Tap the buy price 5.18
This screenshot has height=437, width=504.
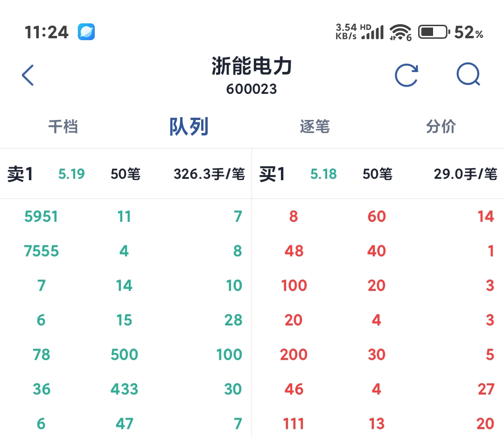[x=323, y=174]
